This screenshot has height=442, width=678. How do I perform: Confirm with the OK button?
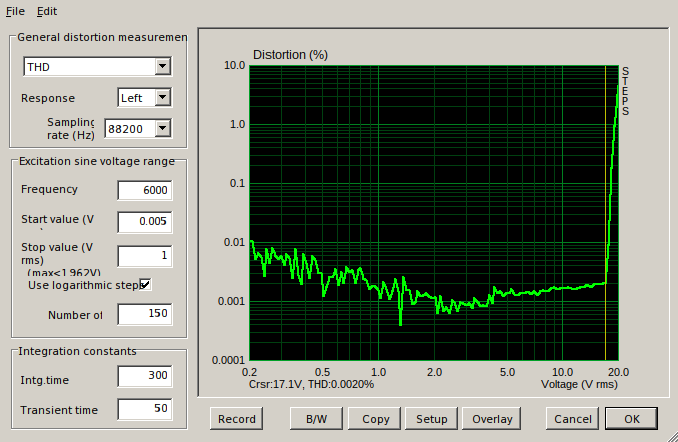[x=631, y=419]
